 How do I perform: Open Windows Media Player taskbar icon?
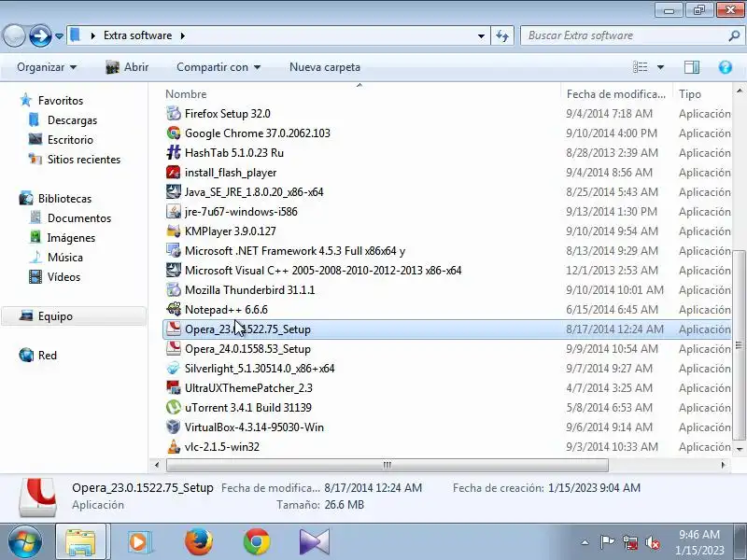[139, 541]
